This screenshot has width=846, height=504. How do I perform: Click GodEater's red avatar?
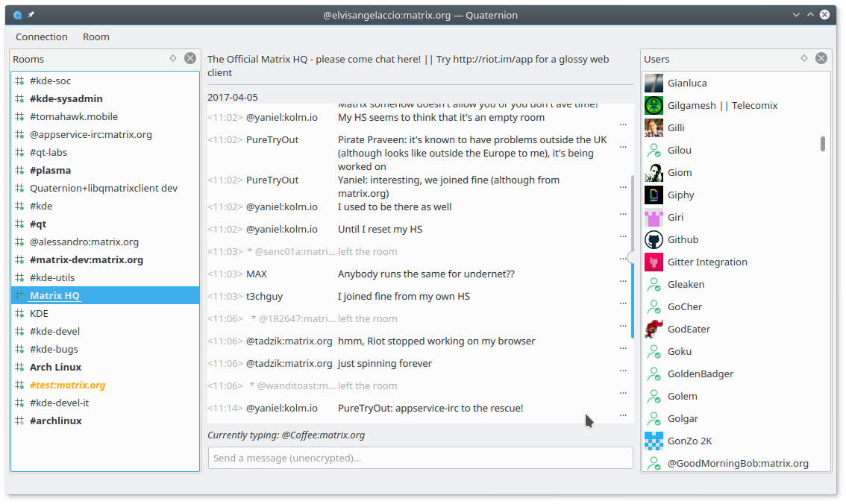point(654,330)
